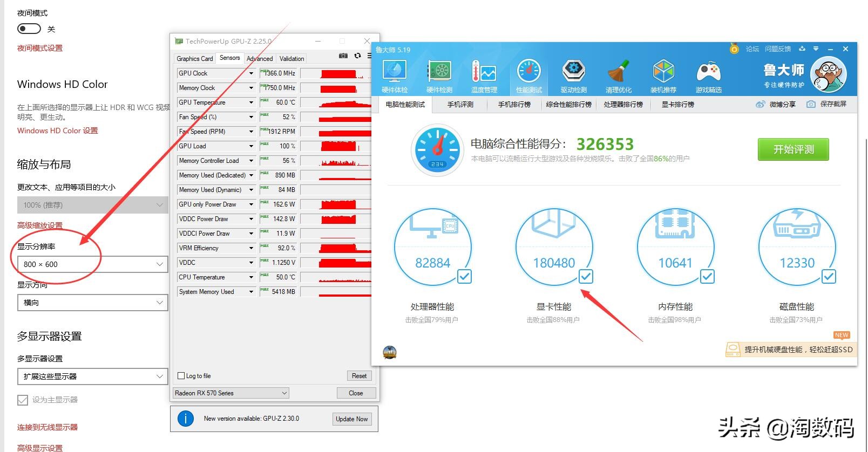Select the 手机评测 tab
The height and width of the screenshot is (452, 868).
point(460,104)
